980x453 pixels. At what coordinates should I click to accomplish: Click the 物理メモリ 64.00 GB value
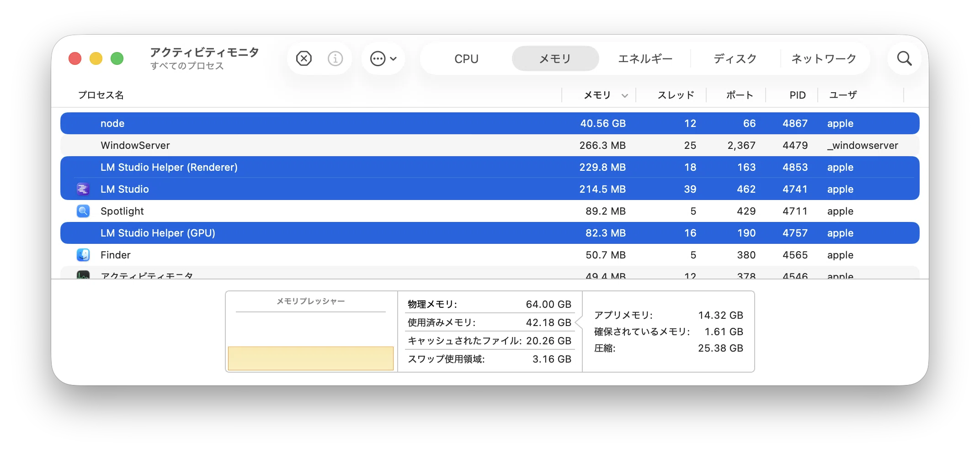(549, 304)
